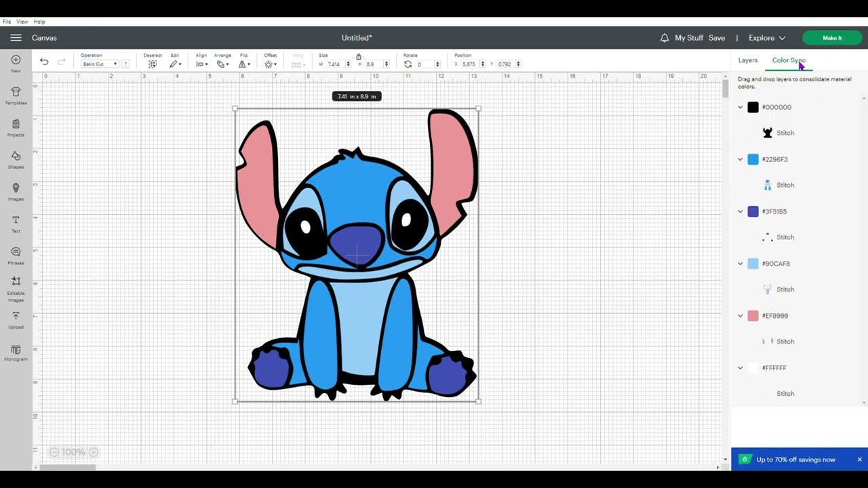Click the width W input field

335,64
